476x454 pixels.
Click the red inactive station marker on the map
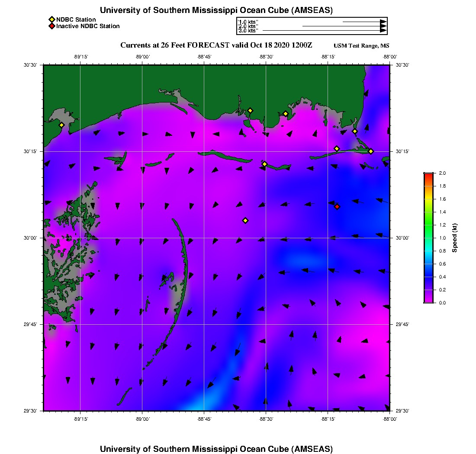pyautogui.click(x=337, y=207)
